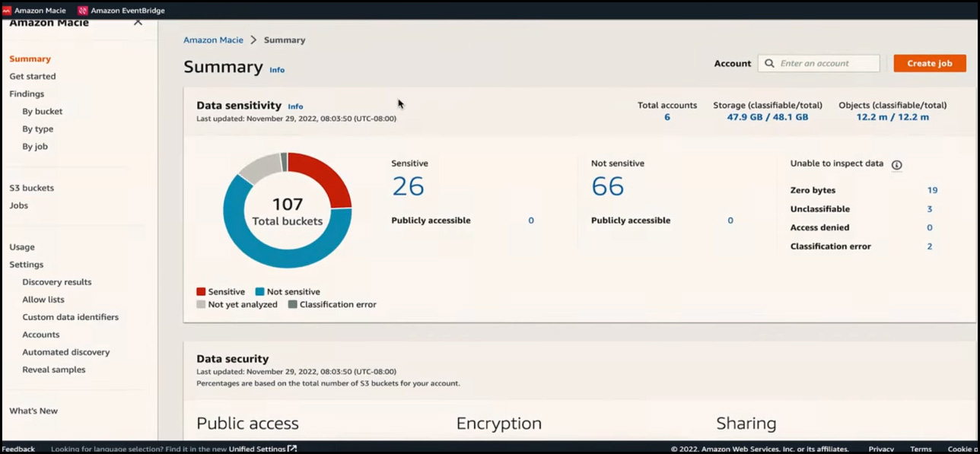Open Usage page

click(22, 247)
